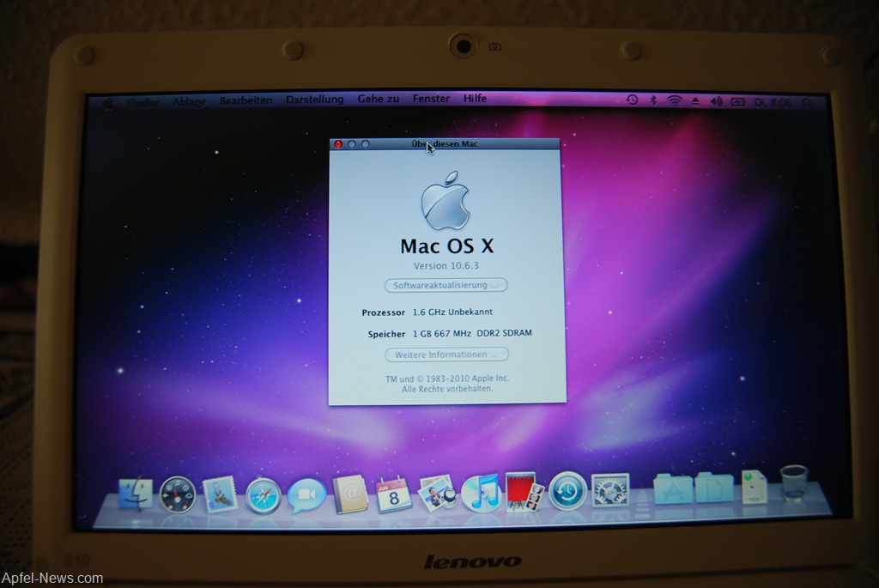Click the Time Machine menu bar icon
879x588 pixels.
pos(632,100)
